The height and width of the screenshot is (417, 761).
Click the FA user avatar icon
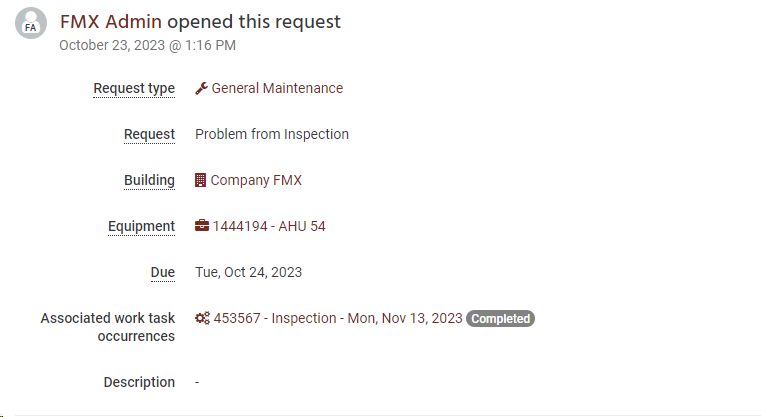pyautogui.click(x=31, y=23)
